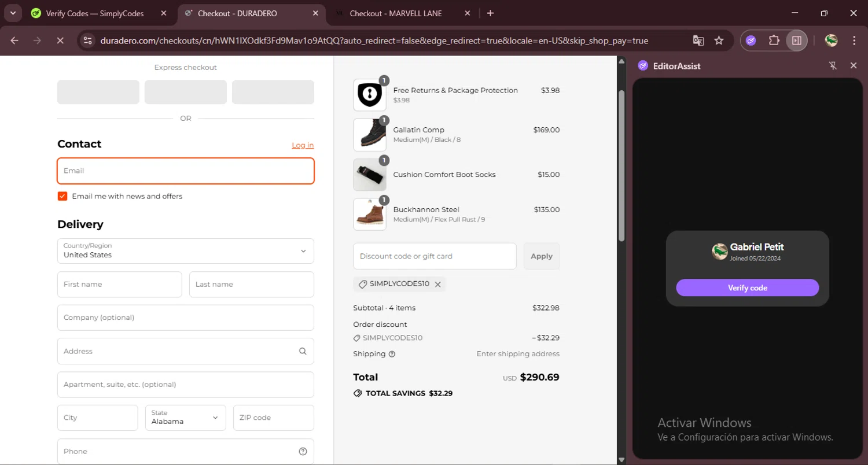
Task: Click the Verify code button
Action: [x=748, y=287]
